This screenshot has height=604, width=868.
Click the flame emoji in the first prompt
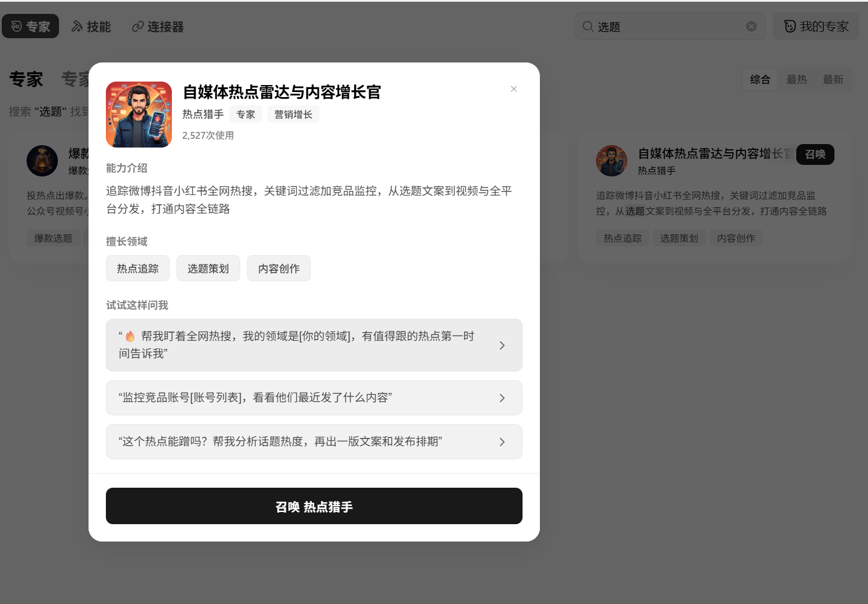pos(130,336)
